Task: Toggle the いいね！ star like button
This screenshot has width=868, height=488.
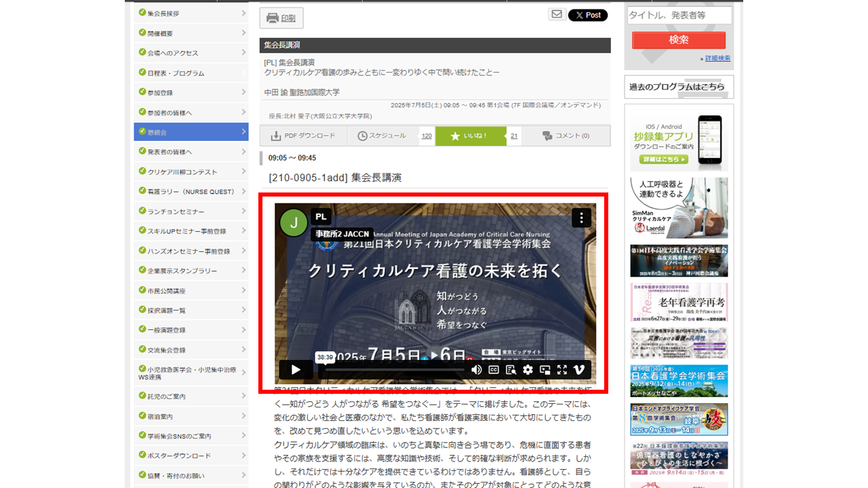Action: 470,136
